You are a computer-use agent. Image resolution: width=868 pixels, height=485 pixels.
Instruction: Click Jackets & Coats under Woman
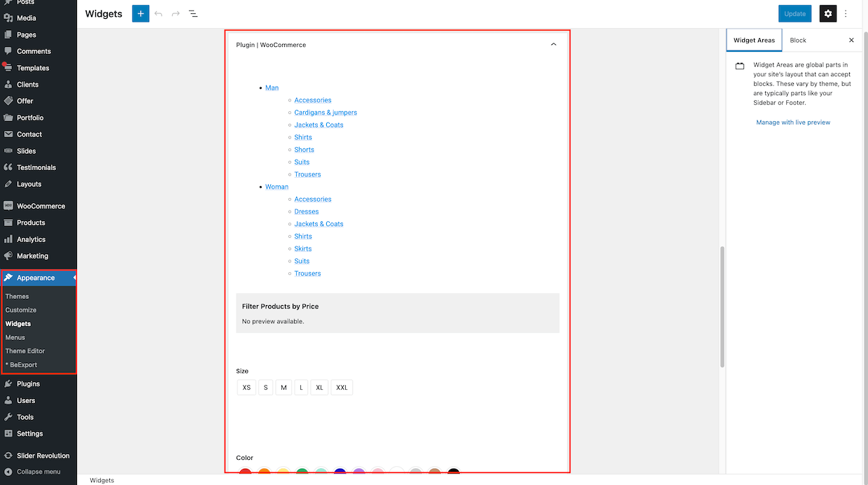click(x=318, y=224)
